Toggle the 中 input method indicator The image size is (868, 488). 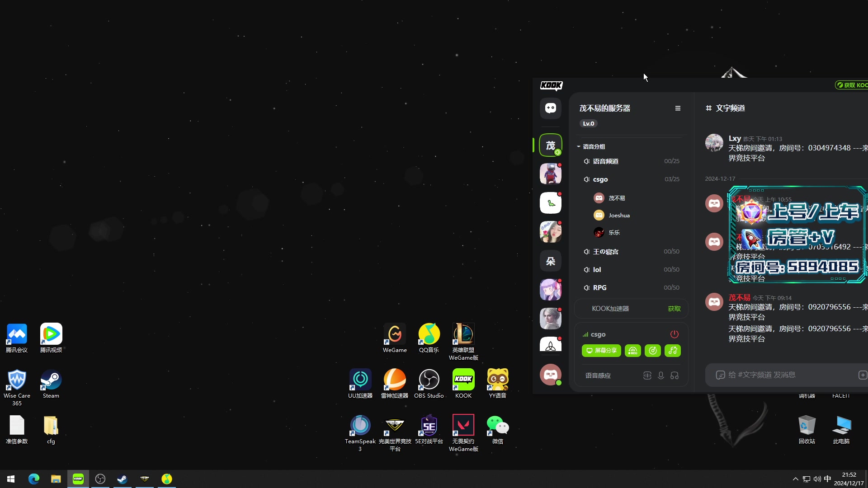coord(827,479)
